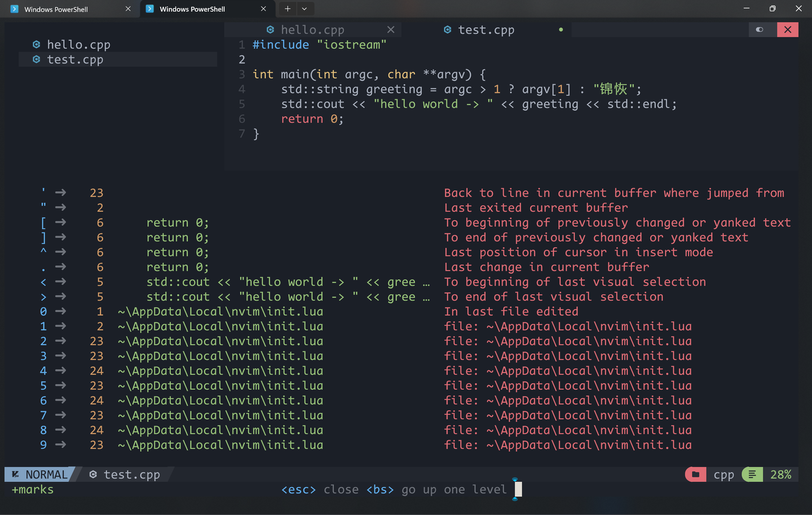The height and width of the screenshot is (515, 812).
Task: Click the PowerShell icon on the active terminal tab
Action: (x=150, y=8)
